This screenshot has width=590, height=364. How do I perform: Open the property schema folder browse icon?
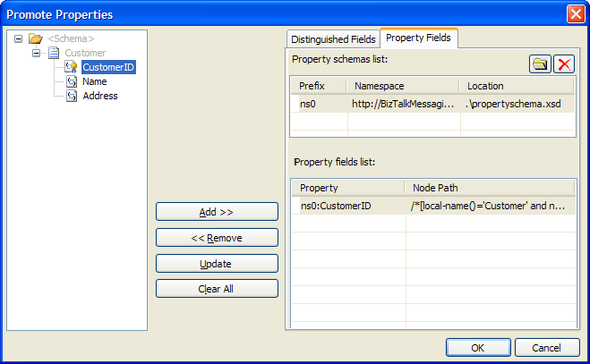[x=540, y=63]
